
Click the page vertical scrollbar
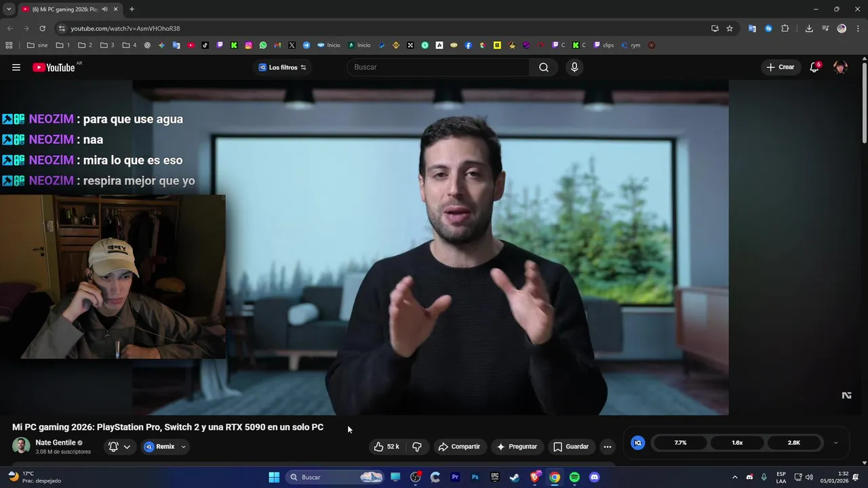click(865, 102)
